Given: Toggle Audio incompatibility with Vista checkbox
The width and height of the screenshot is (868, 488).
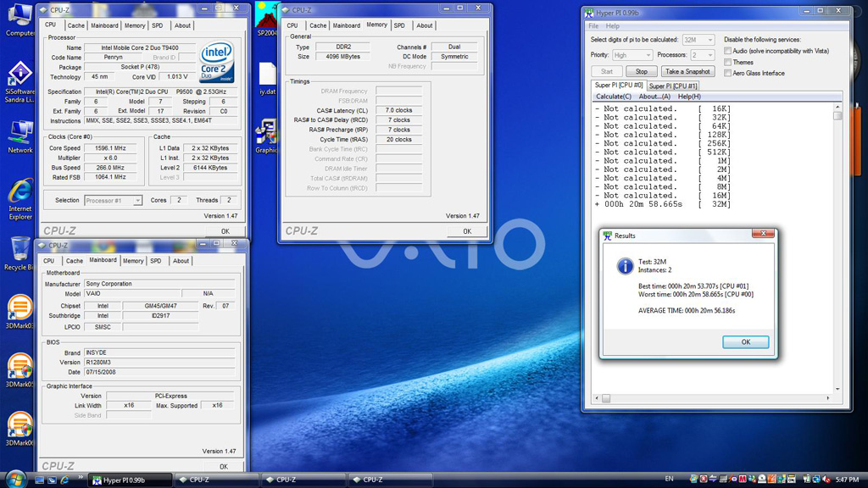Looking at the screenshot, I should (x=727, y=51).
